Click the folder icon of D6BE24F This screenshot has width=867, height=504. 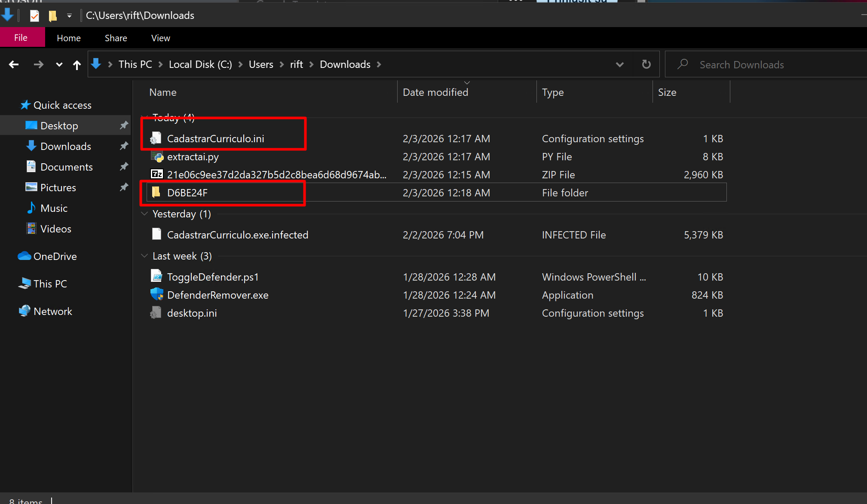pos(156,192)
